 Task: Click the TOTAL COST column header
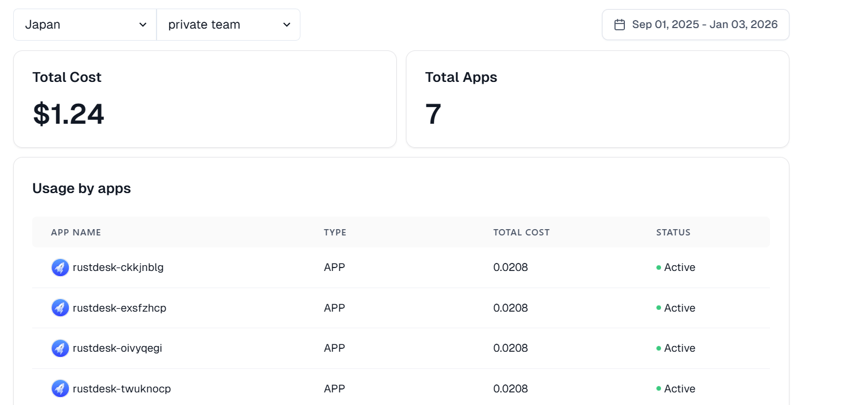point(521,233)
